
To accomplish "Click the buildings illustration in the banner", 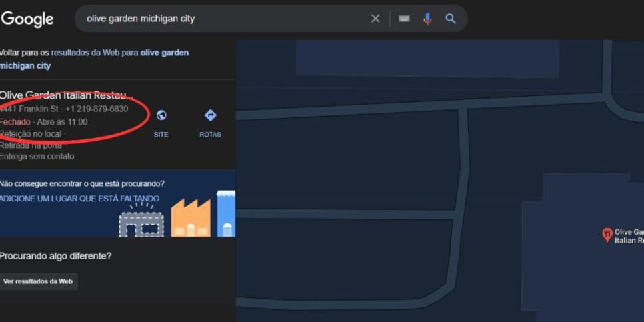I will [177, 214].
